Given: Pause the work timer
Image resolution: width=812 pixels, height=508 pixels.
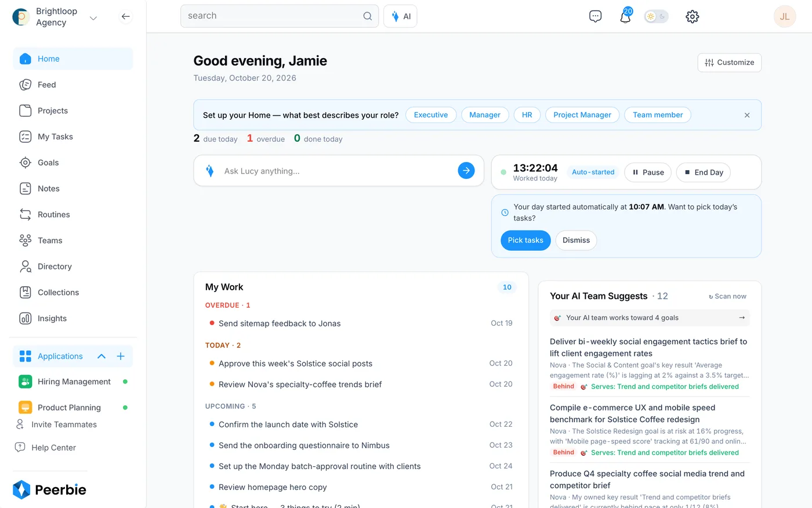Looking at the screenshot, I should (648, 172).
